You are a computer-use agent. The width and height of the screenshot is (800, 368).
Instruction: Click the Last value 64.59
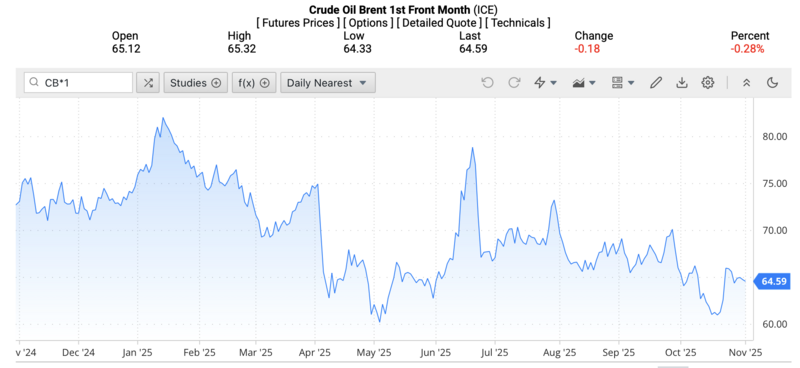coord(473,49)
